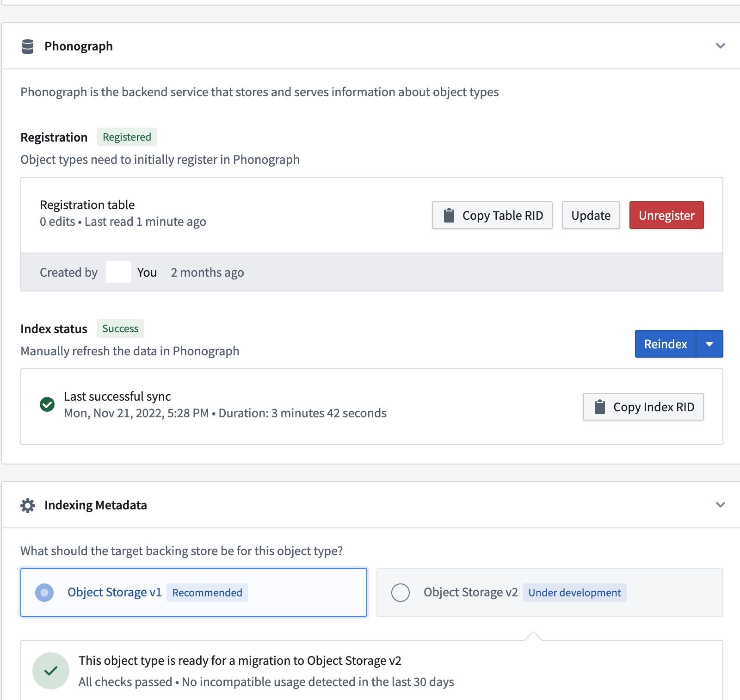Click 'Last successful sync' label
The image size is (740, 700).
(x=117, y=396)
